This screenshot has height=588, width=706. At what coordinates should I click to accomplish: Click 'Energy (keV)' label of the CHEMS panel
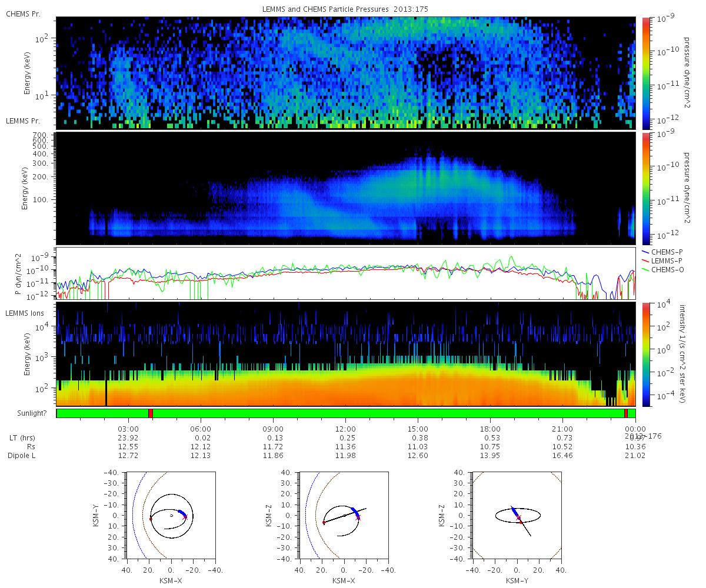pyautogui.click(x=28, y=73)
